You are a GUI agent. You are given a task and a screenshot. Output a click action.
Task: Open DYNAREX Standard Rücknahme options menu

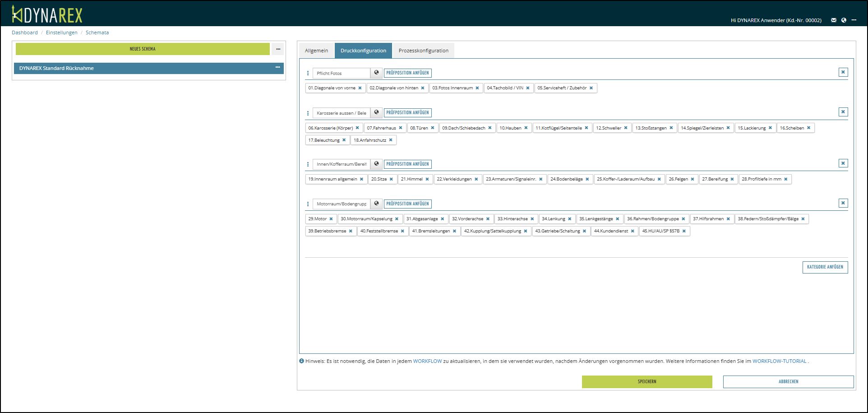point(277,68)
